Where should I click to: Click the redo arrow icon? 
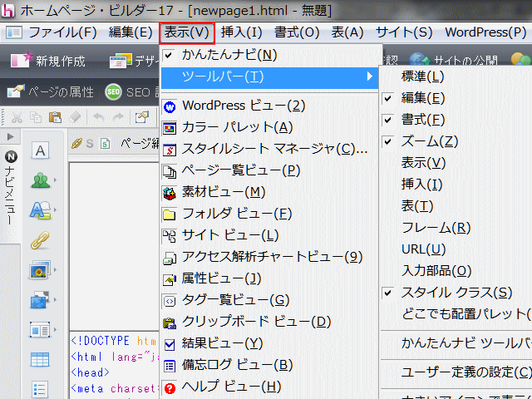[118, 117]
